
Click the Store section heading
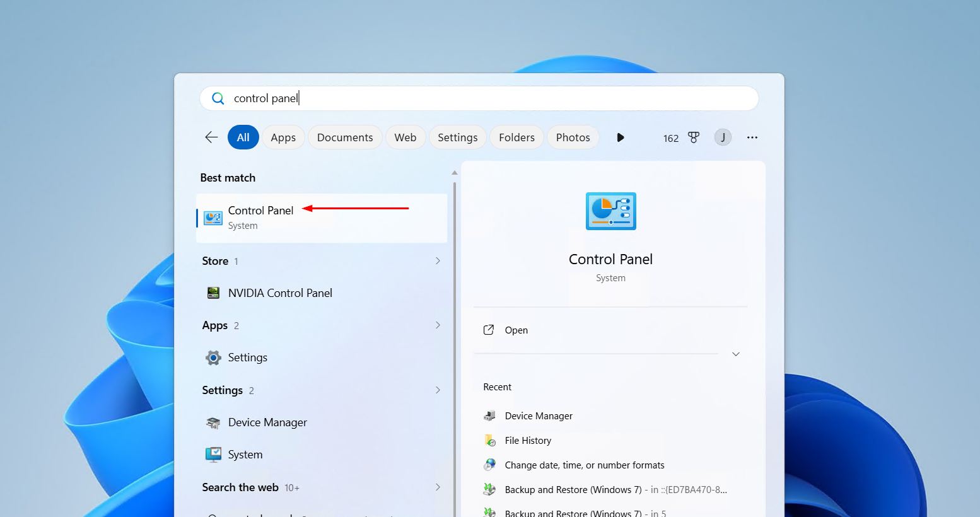(x=215, y=261)
